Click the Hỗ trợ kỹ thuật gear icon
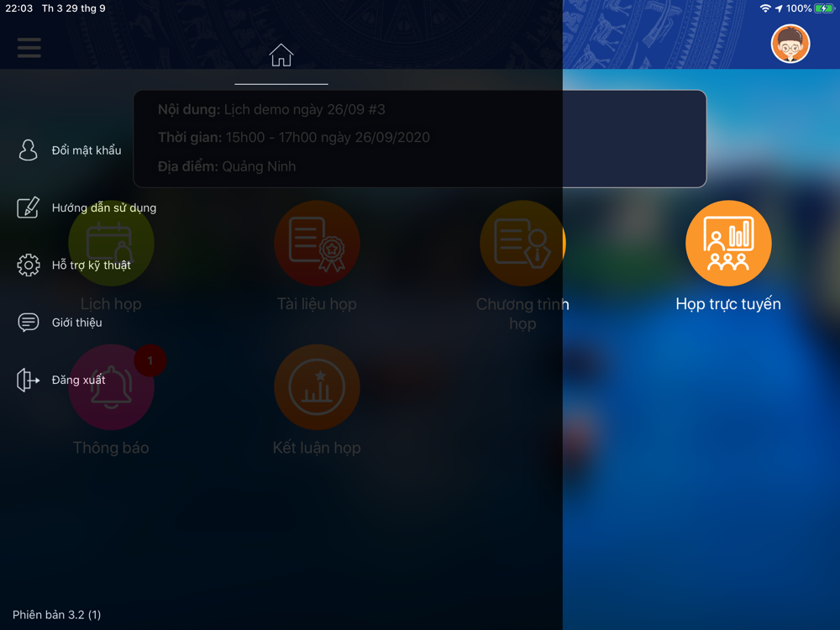The width and height of the screenshot is (840, 630). pos(29,265)
